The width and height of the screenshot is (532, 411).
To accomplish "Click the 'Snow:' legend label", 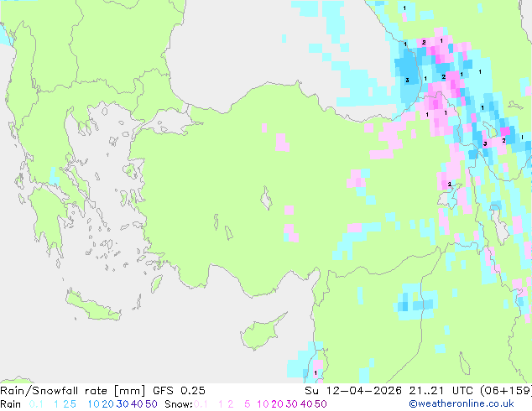I will pos(179,404).
